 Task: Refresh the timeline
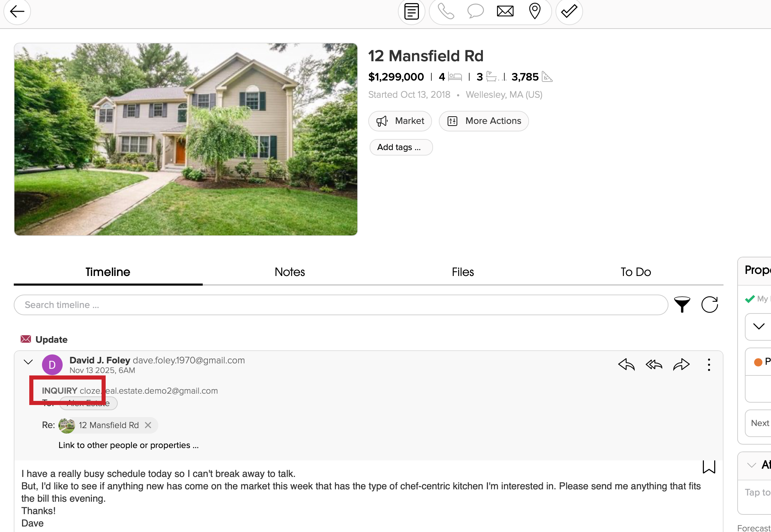coord(709,305)
